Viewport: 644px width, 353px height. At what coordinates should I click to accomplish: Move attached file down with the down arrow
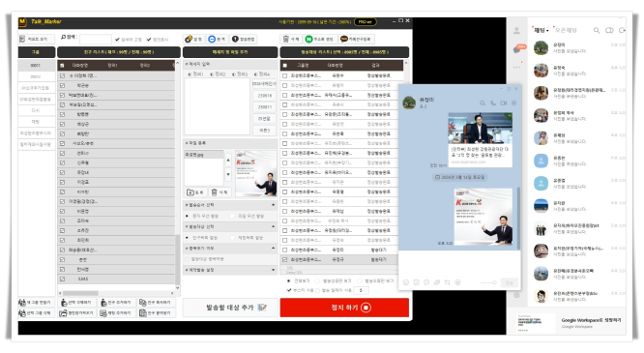228,175
